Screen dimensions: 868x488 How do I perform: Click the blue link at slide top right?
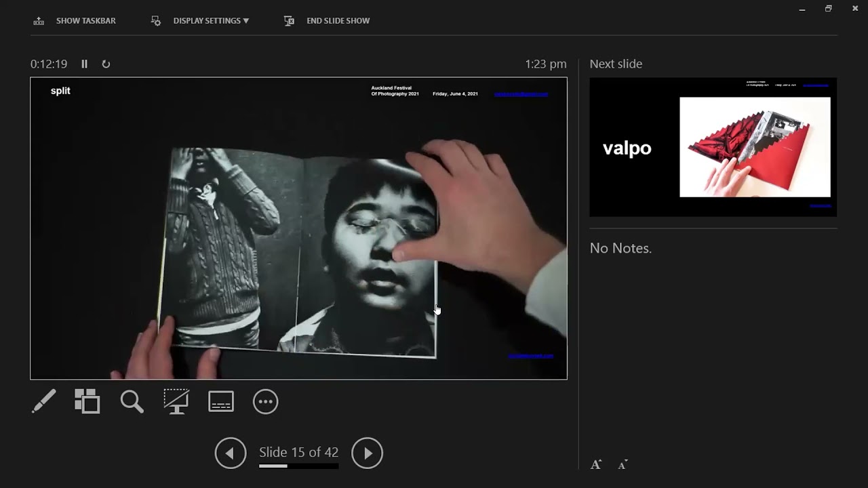(521, 94)
